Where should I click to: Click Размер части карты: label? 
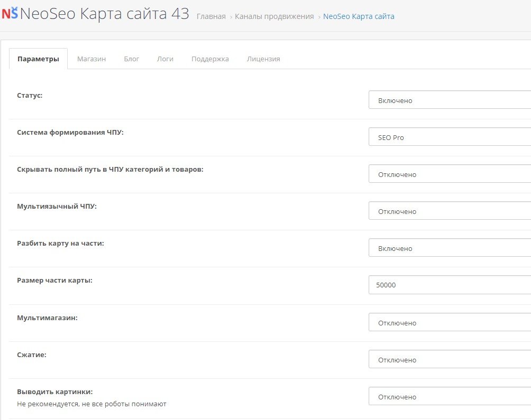coord(54,281)
